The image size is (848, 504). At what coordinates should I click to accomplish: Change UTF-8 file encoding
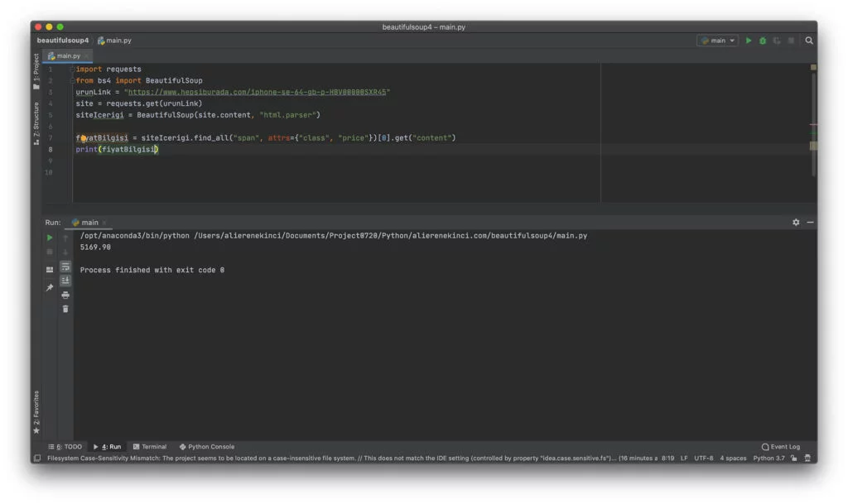pos(704,458)
